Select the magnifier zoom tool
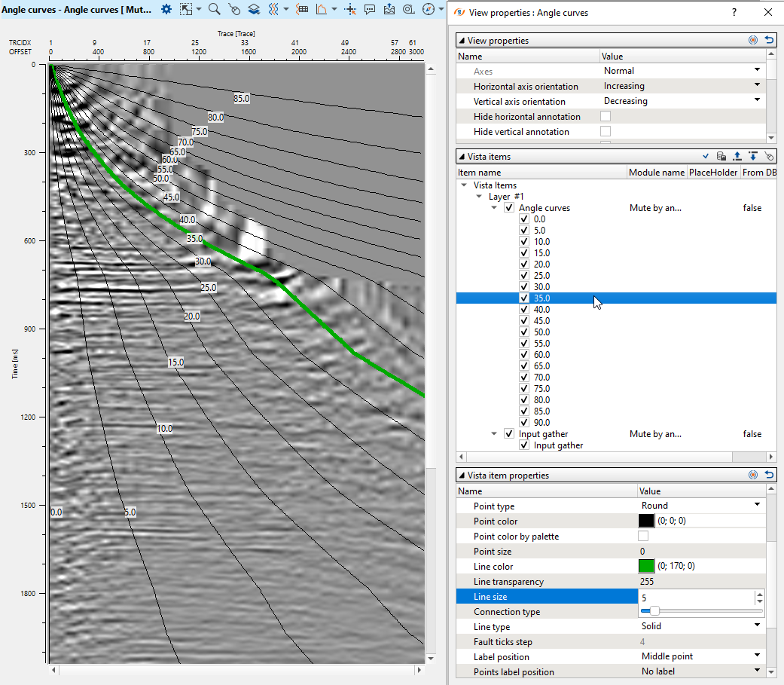Image resolution: width=784 pixels, height=685 pixels. tap(214, 9)
